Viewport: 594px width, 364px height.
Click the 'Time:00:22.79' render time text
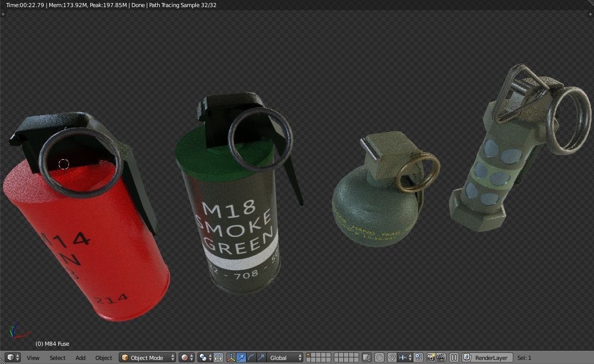click(x=25, y=5)
